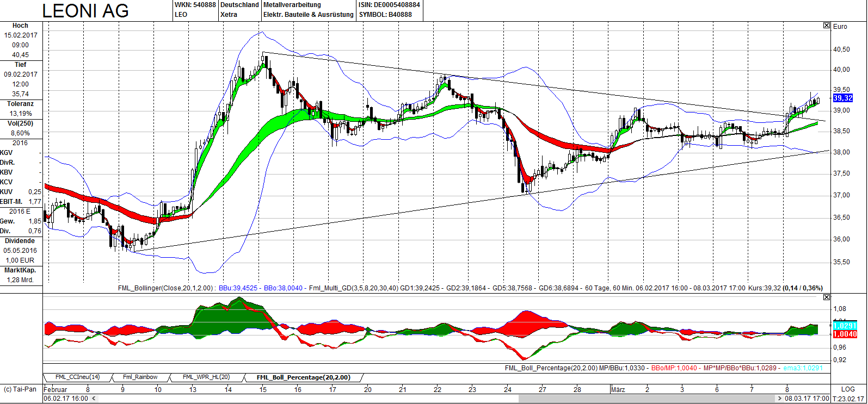Click the low price value 35,74
Image resolution: width=868 pixels, height=404 pixels.
click(21, 94)
